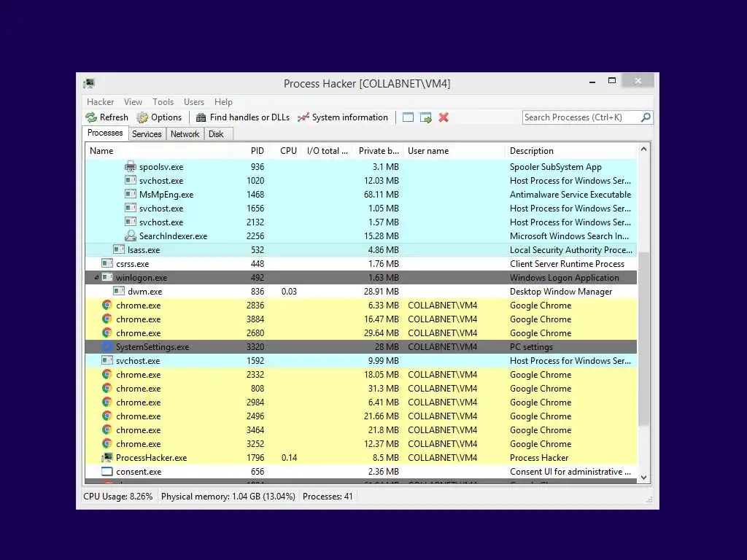This screenshot has width=747, height=560.
Task: Click Chrome icon for PID 3464
Action: 107,429
